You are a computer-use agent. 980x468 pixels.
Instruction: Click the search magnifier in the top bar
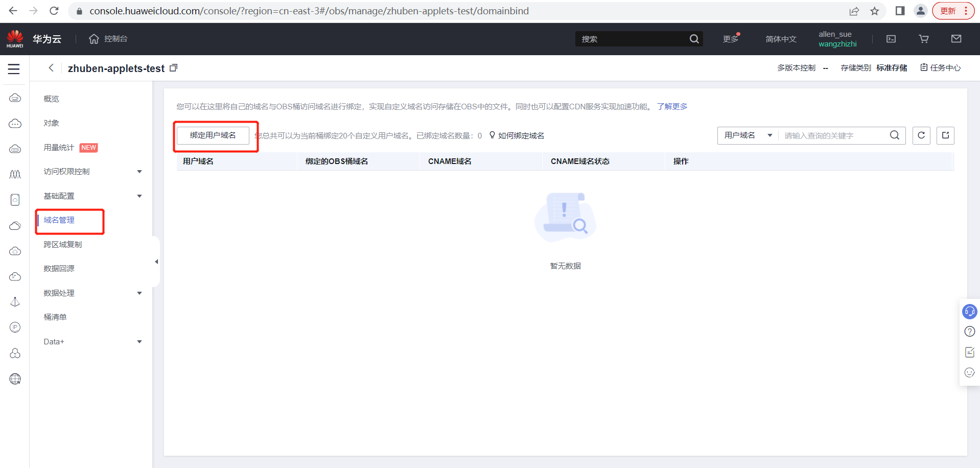coord(694,39)
